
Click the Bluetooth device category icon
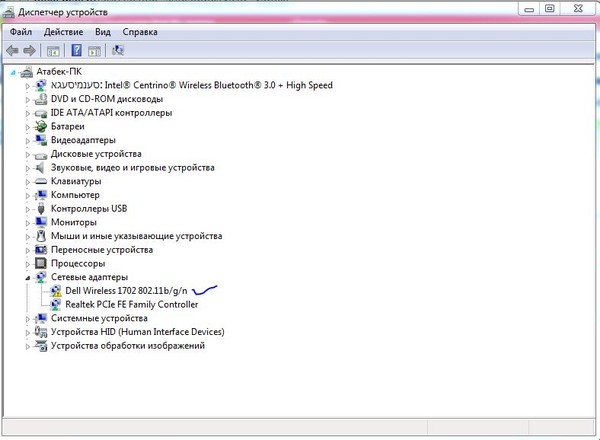coord(41,85)
